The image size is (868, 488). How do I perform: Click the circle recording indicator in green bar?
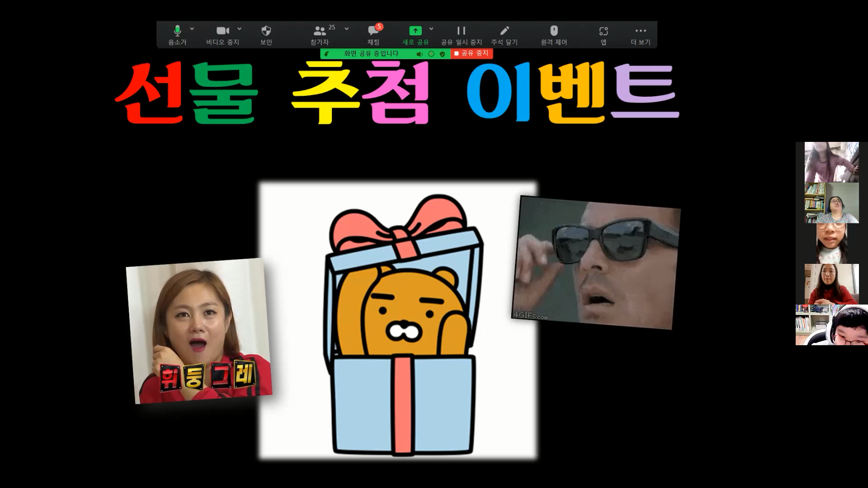[431, 54]
